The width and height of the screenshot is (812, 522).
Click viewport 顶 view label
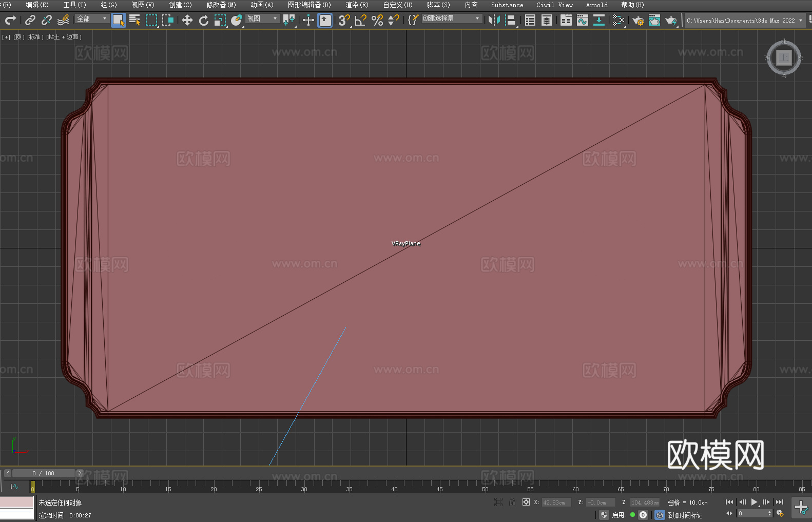18,37
